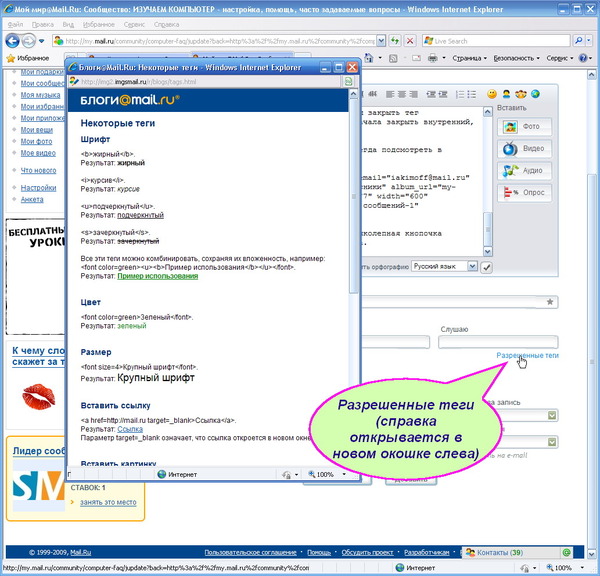Click the blue Help question icon
The width and height of the screenshot is (600, 576).
[x=583, y=58]
